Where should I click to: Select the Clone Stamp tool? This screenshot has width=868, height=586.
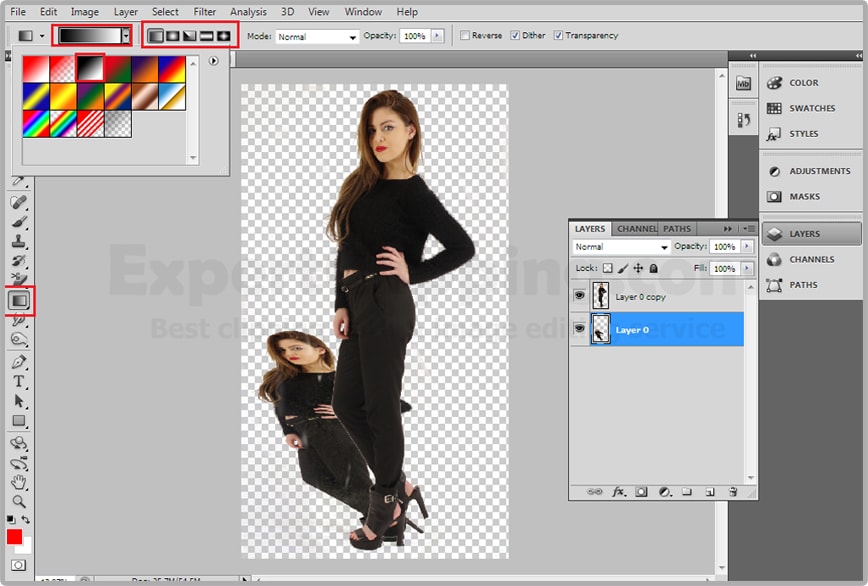[19, 241]
